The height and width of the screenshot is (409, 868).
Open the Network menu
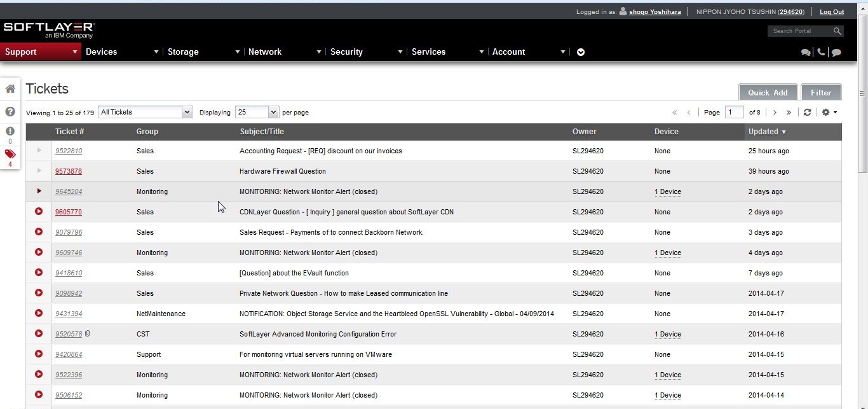(285, 52)
